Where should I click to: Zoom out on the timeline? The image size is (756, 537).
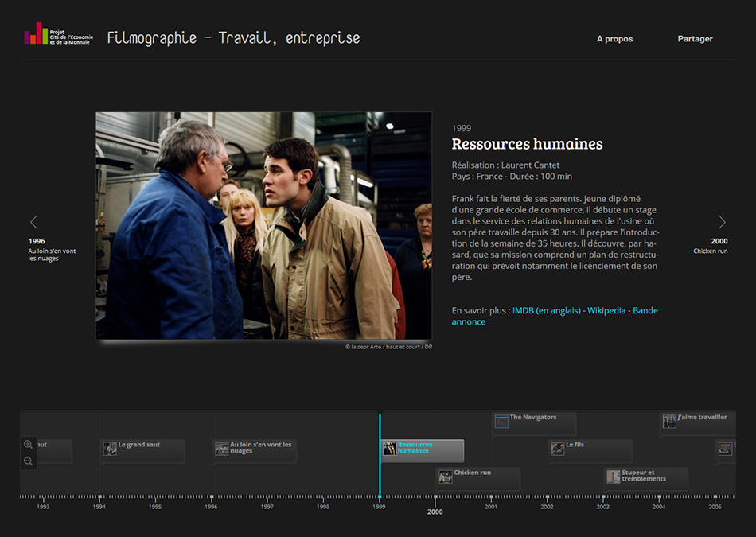(x=29, y=461)
